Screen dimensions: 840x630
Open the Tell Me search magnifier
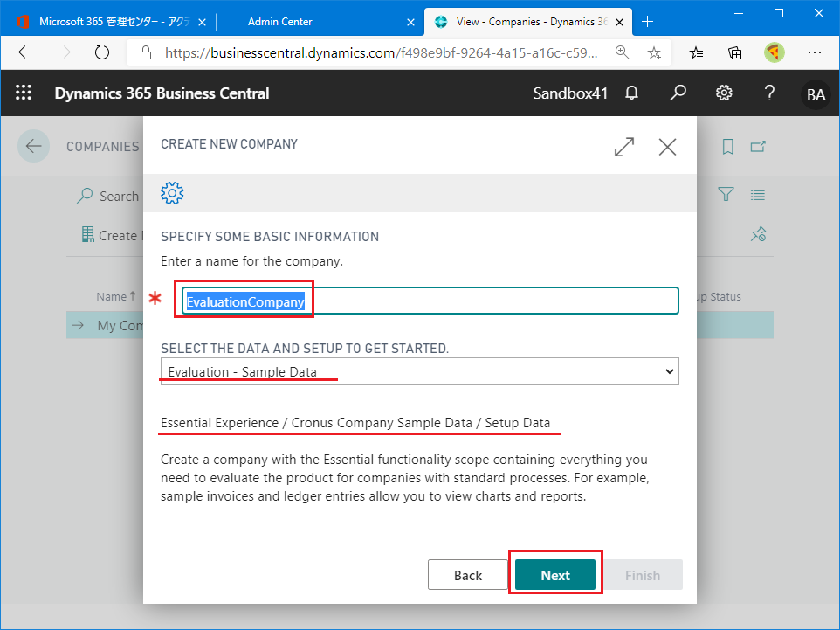click(678, 93)
